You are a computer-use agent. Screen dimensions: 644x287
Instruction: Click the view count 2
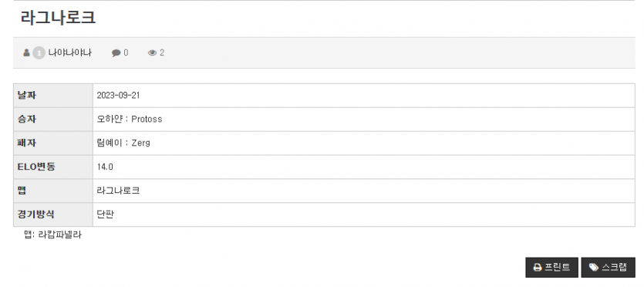click(162, 53)
